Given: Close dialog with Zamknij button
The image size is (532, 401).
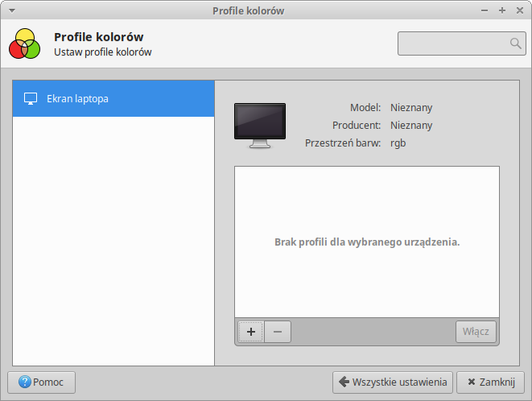Looking at the screenshot, I should [491, 382].
